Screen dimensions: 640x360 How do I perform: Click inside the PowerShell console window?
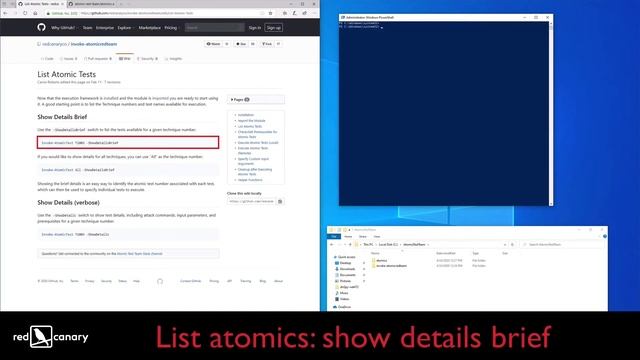pos(444,114)
